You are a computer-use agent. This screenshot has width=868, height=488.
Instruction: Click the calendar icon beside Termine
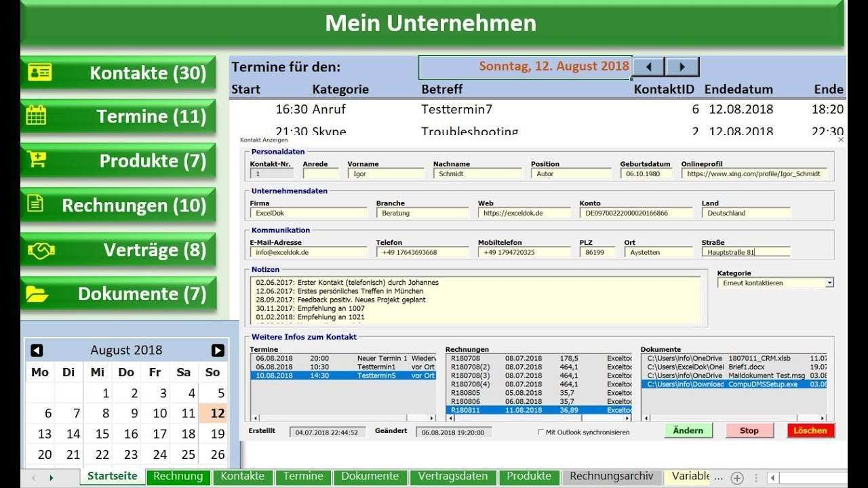[37, 116]
